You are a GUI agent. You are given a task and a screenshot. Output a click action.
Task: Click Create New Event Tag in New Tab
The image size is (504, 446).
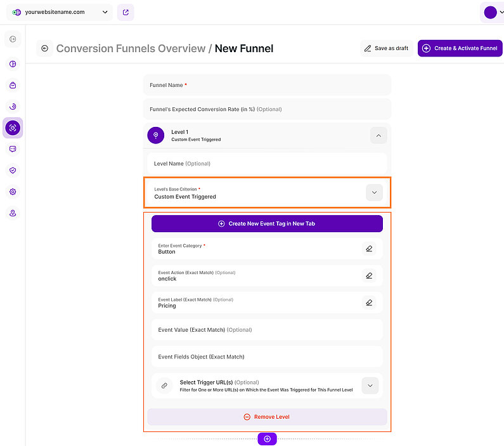[267, 223]
